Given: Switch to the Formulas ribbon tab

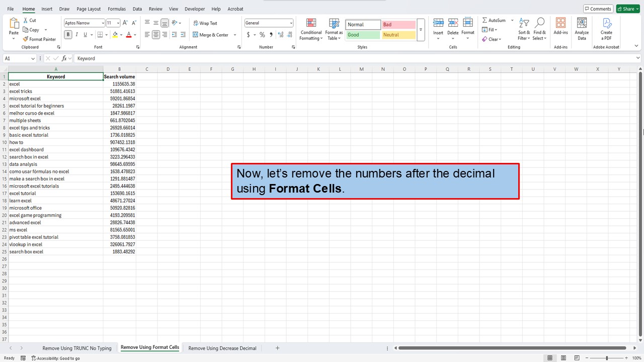Looking at the screenshot, I should [116, 9].
